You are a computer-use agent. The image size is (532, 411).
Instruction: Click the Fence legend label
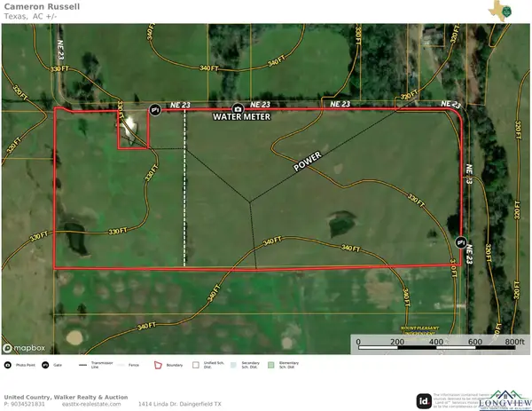134,365
